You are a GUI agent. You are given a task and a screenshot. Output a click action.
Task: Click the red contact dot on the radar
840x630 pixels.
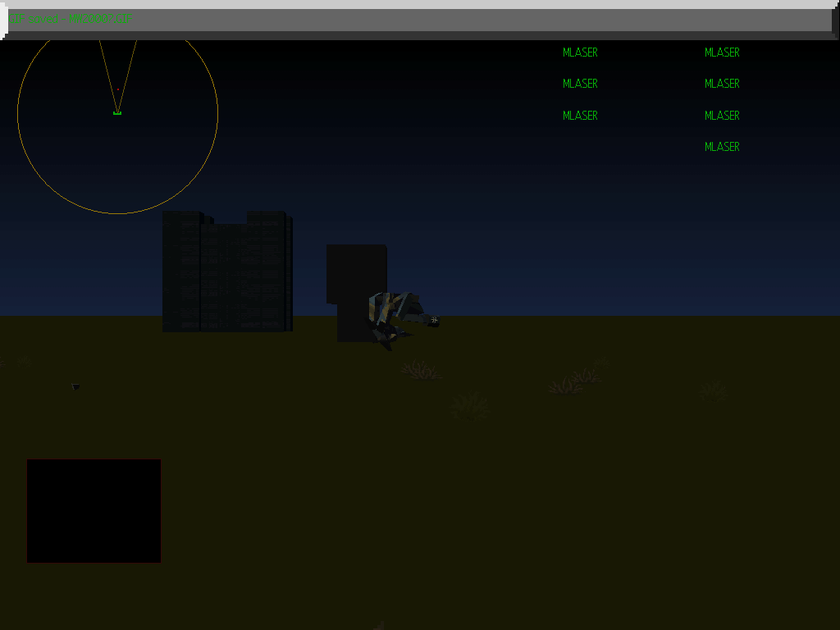tap(120, 89)
